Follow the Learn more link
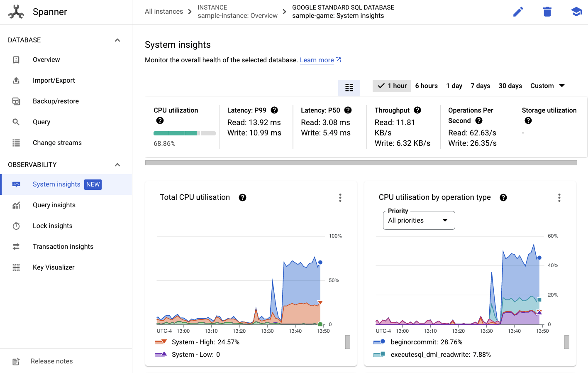 [x=317, y=60]
